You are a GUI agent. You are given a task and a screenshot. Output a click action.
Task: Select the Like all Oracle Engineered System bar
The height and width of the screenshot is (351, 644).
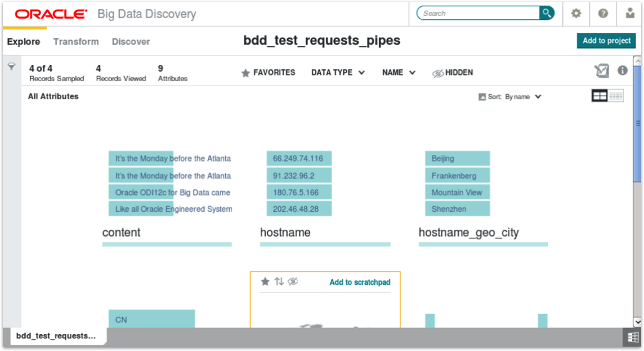(x=141, y=209)
